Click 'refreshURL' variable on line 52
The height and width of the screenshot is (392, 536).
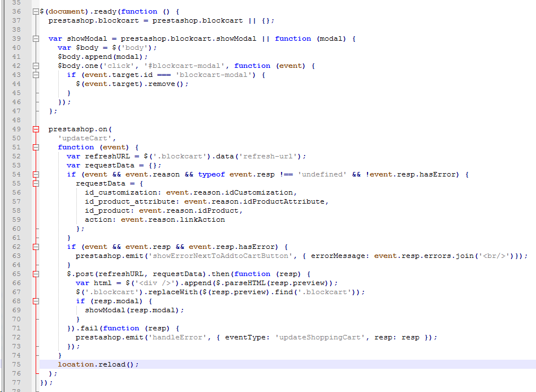(107, 156)
